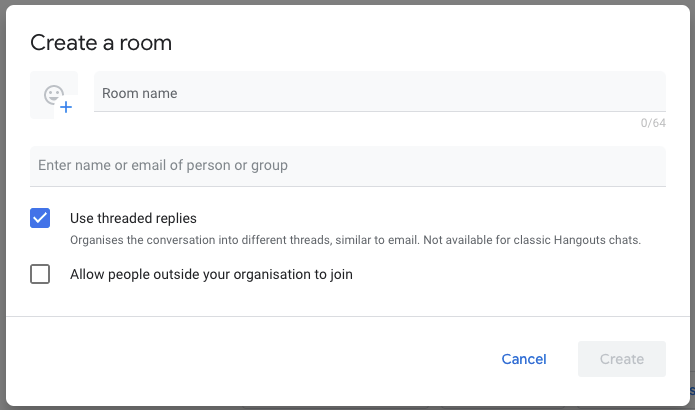Image resolution: width=695 pixels, height=410 pixels.
Task: Click 'Enter name or email' placeholder text
Action: [163, 165]
